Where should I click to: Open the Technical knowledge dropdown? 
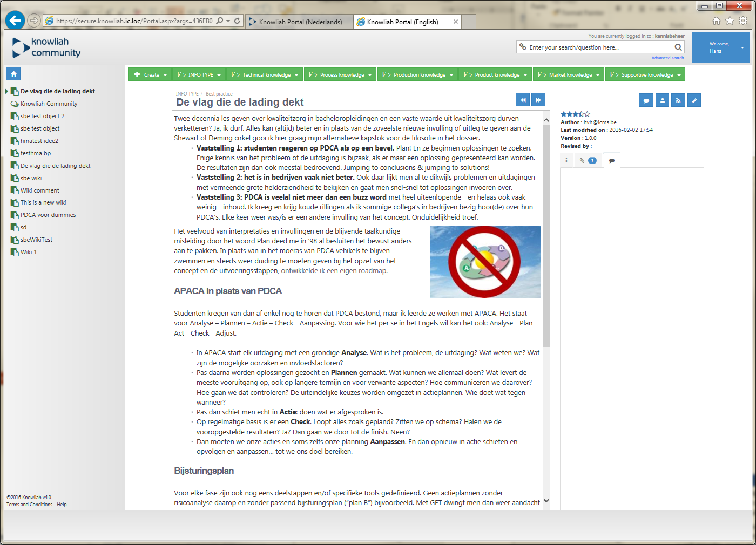pyautogui.click(x=265, y=75)
